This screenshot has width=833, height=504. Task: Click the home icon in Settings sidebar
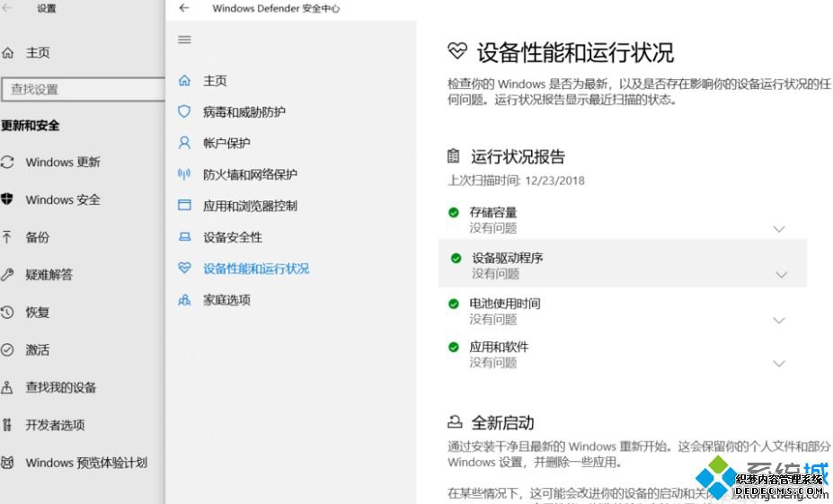7,53
